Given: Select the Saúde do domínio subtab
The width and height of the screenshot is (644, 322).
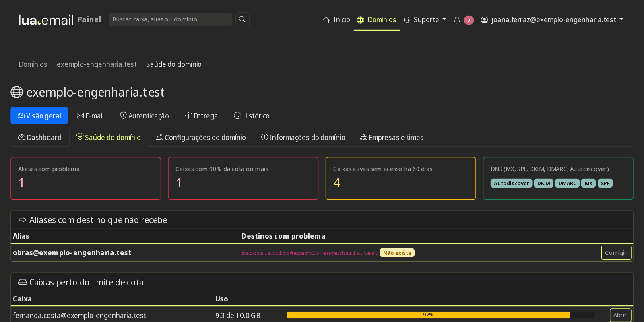Looking at the screenshot, I should point(109,137).
